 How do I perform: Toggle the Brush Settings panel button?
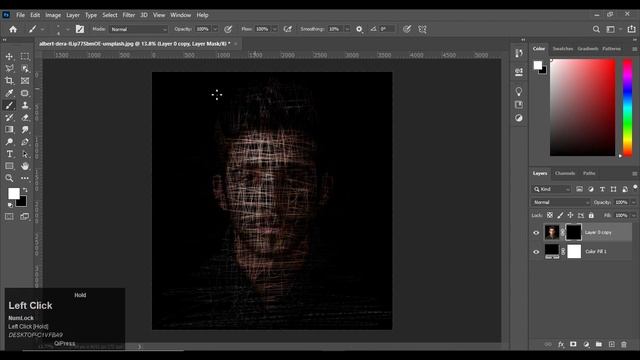(x=80, y=29)
